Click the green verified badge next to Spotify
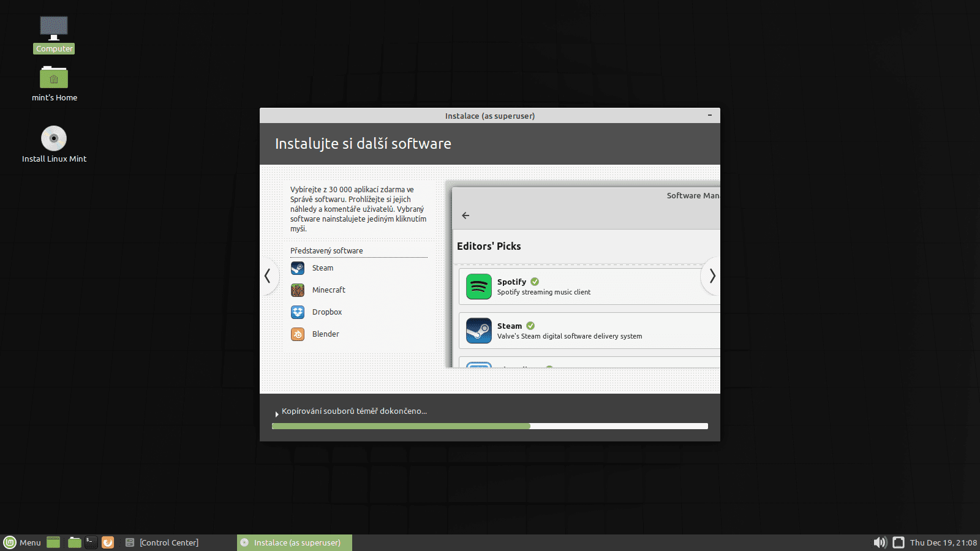This screenshot has height=551, width=980. click(x=534, y=282)
